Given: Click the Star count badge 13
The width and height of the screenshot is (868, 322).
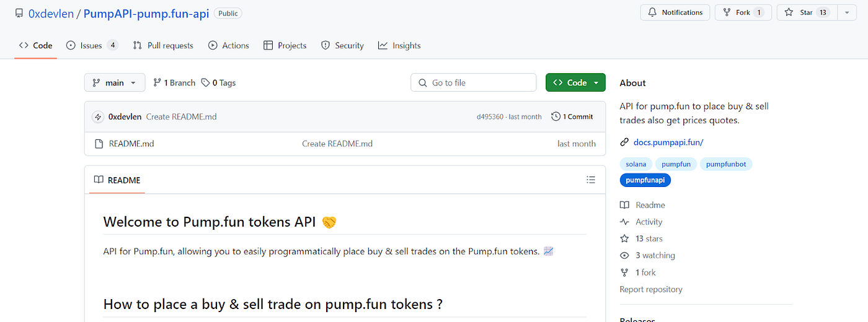Looking at the screenshot, I should tap(823, 12).
